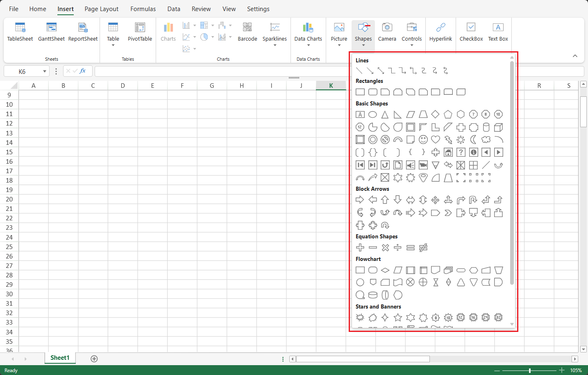Image resolution: width=588 pixels, height=375 pixels.
Task: Pick the oval shape in Basic Shapes
Action: point(372,114)
